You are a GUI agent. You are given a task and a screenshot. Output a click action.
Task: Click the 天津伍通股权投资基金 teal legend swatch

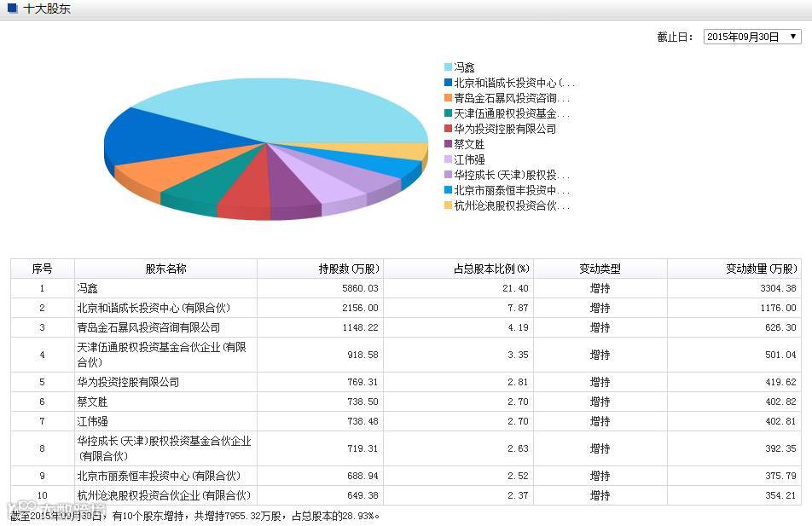click(448, 113)
